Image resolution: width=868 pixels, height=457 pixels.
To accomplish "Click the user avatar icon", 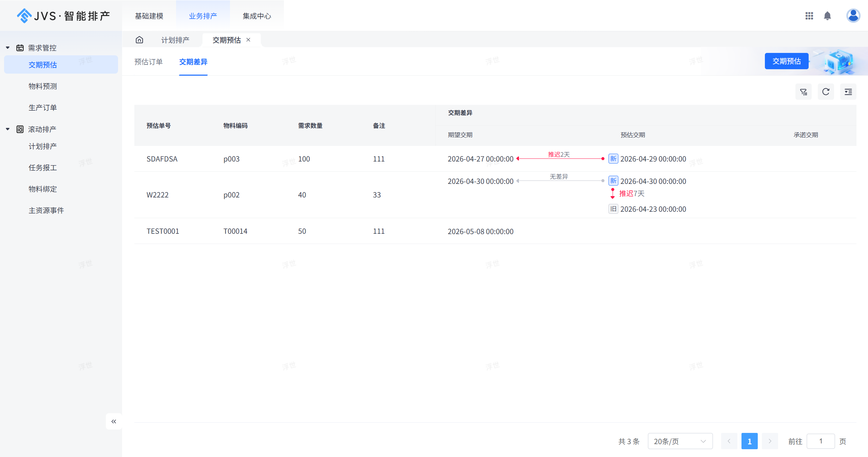I will click(x=853, y=16).
